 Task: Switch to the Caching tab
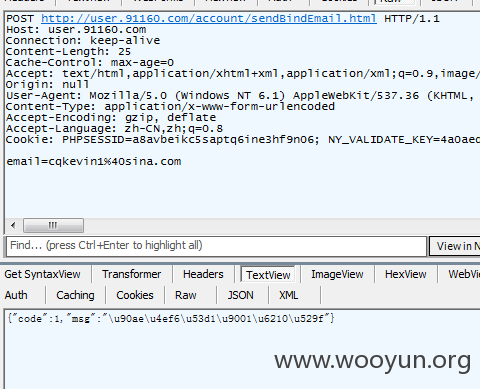[75, 295]
